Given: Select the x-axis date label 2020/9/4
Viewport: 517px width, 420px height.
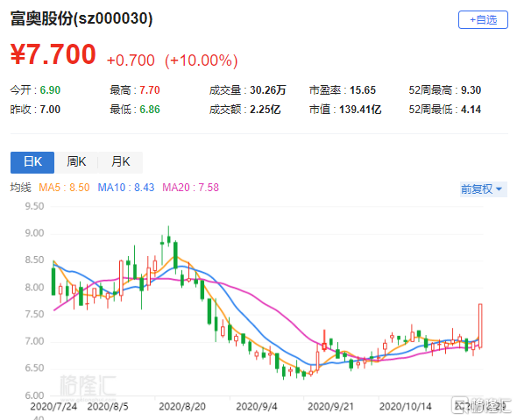Looking at the screenshot, I should click(257, 407).
